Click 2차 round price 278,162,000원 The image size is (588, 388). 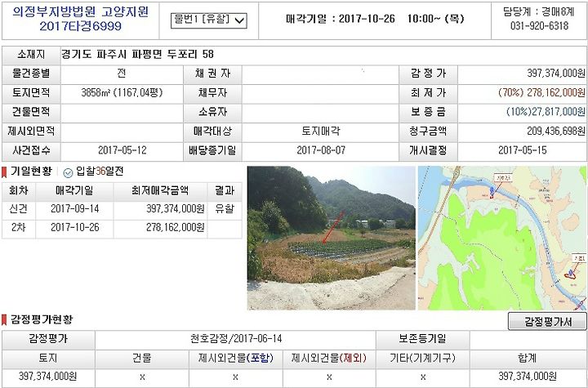point(175,227)
